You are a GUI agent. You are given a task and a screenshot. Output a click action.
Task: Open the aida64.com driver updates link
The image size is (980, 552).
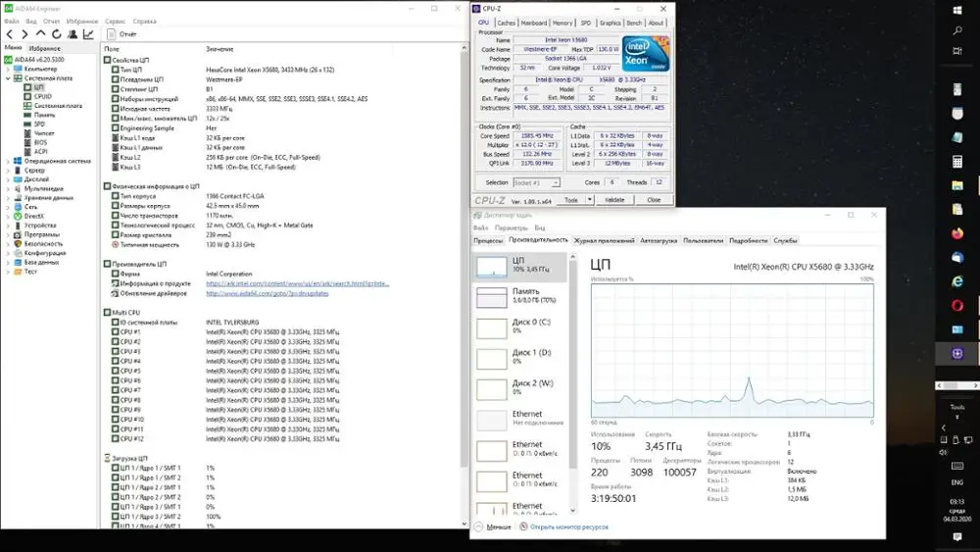268,293
